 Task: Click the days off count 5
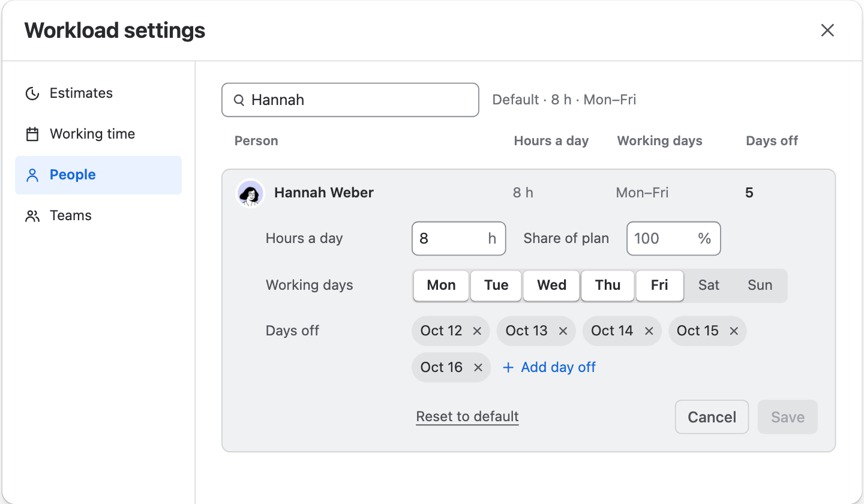[749, 193]
